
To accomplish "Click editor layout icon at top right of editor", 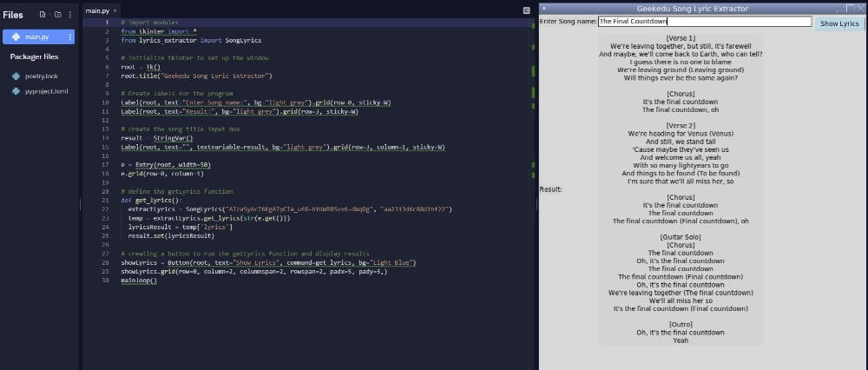I will click(x=527, y=10).
